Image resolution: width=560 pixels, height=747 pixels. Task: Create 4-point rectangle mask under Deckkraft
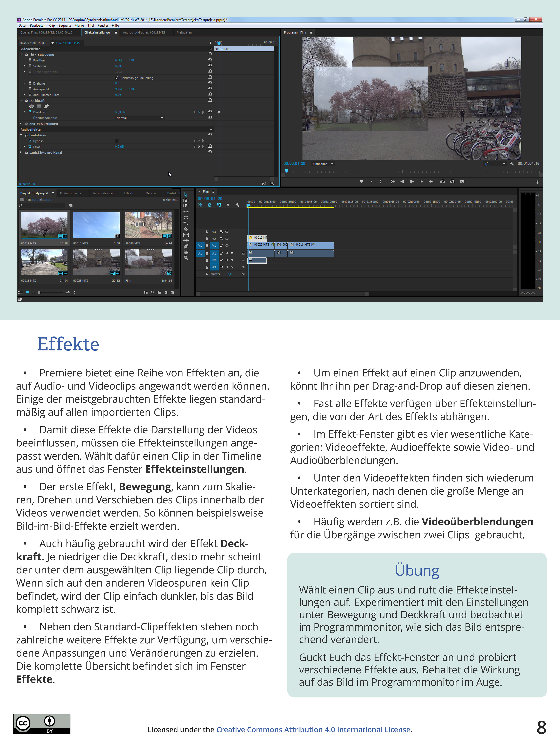coord(39,106)
